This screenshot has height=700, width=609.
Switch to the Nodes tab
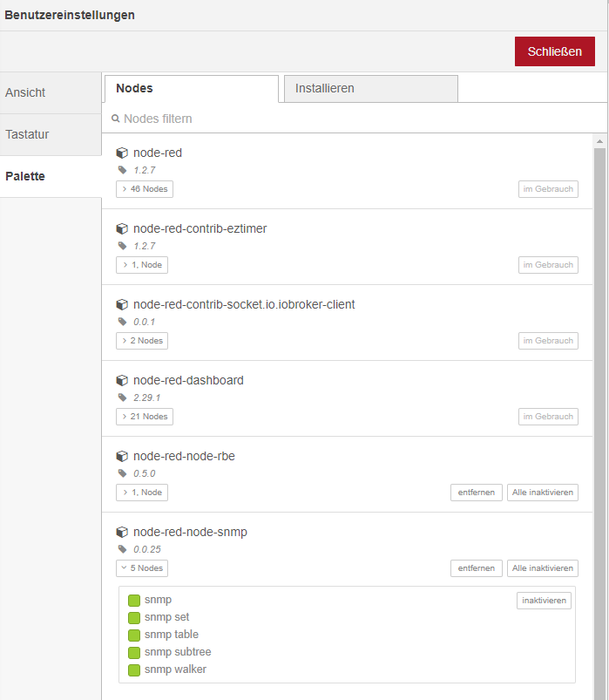tap(192, 88)
